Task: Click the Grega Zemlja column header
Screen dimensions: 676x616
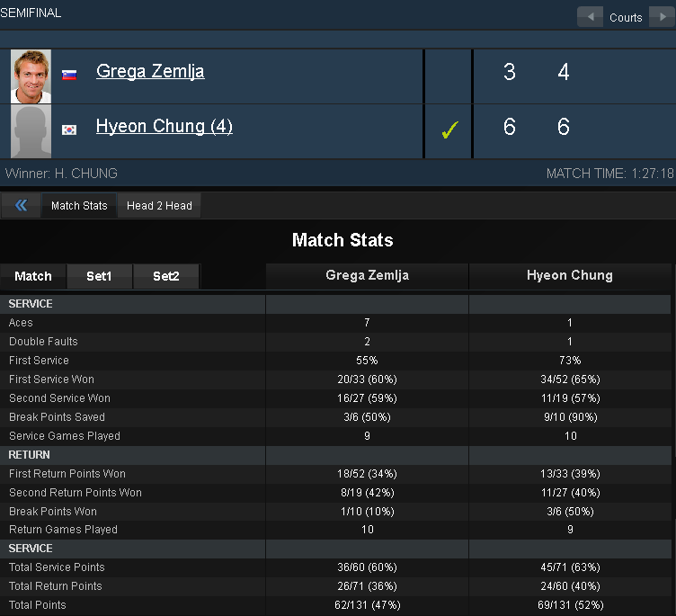Action: point(368,276)
